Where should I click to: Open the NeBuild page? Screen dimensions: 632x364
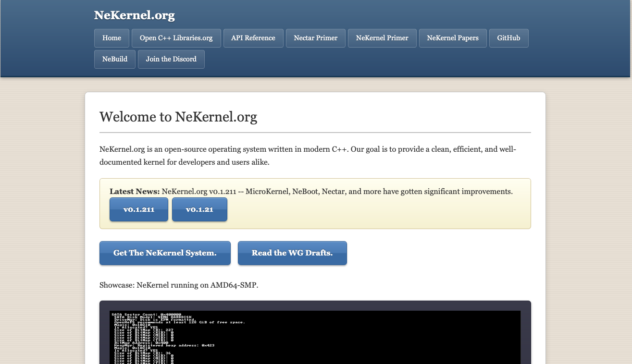[114, 59]
